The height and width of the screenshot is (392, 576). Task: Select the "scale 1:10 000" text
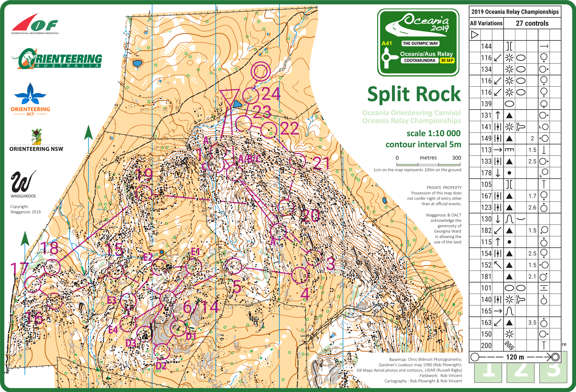(x=433, y=133)
